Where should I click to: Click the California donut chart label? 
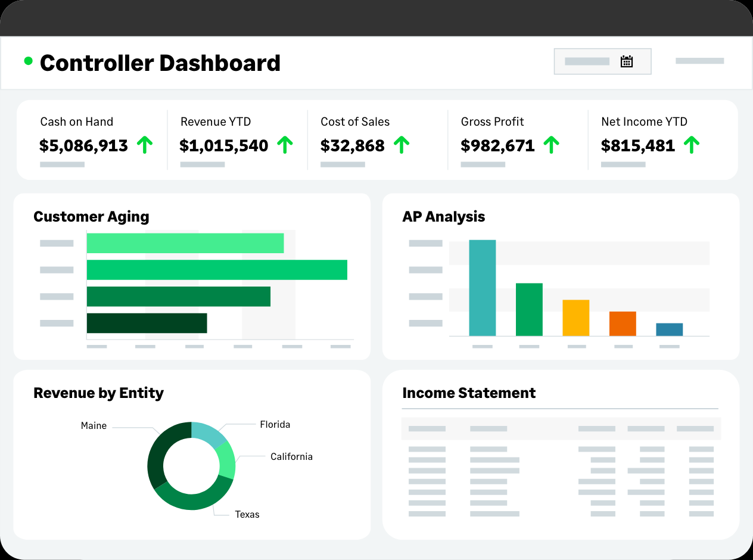291,457
